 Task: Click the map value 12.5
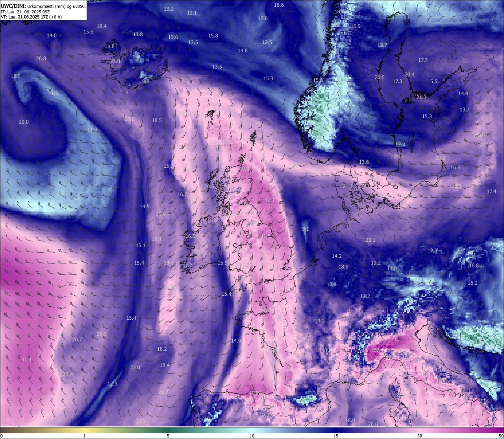pyautogui.click(x=267, y=42)
